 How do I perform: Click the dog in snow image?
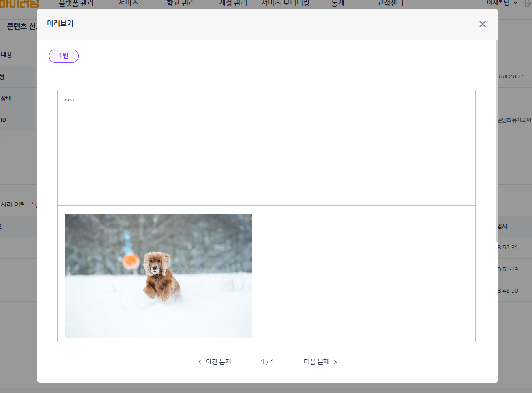[158, 276]
